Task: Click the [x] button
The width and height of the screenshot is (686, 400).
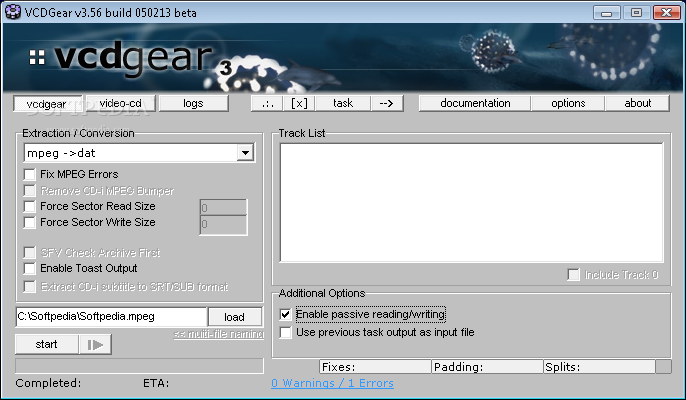Action: pos(299,103)
